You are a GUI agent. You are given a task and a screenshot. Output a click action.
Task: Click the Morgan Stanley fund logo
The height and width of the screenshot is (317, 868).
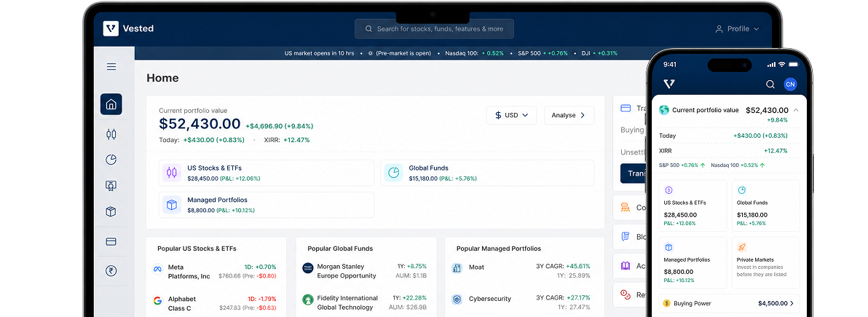(308, 268)
